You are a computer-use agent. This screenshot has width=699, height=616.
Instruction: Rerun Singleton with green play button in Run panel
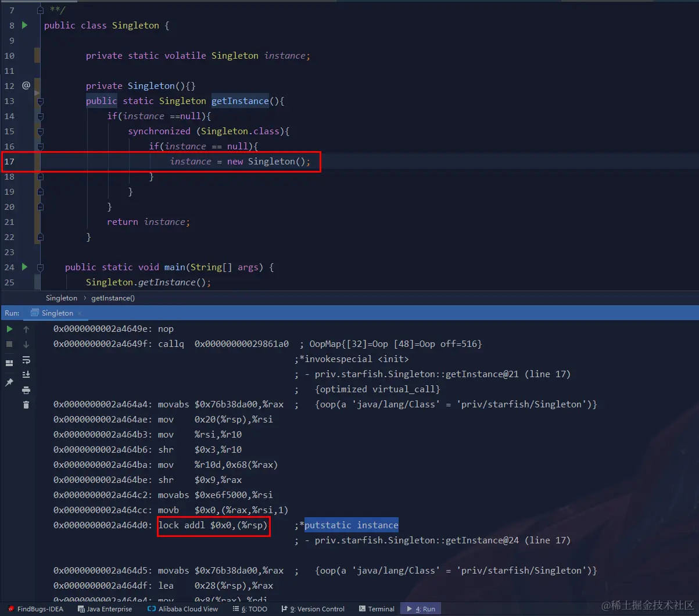9,329
